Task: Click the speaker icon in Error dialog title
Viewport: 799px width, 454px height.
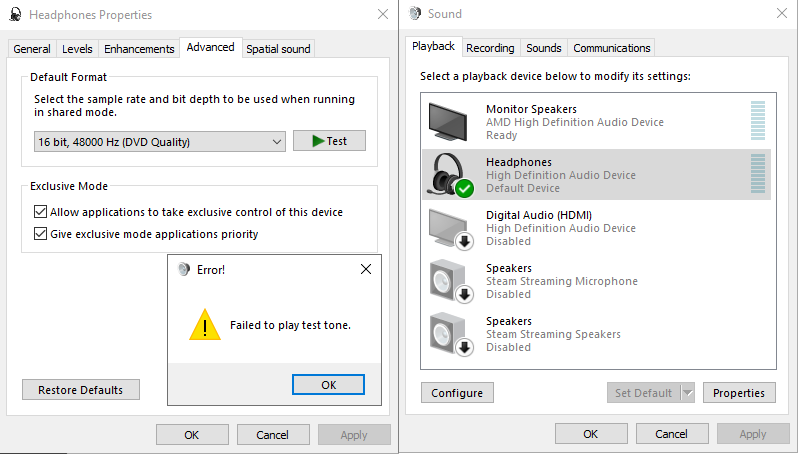Action: tap(184, 269)
